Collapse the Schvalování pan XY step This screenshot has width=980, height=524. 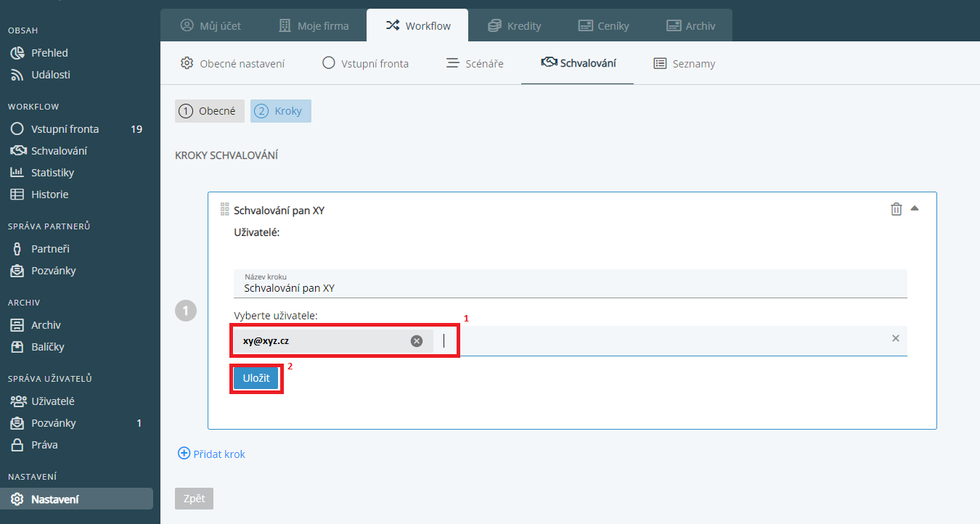click(915, 208)
